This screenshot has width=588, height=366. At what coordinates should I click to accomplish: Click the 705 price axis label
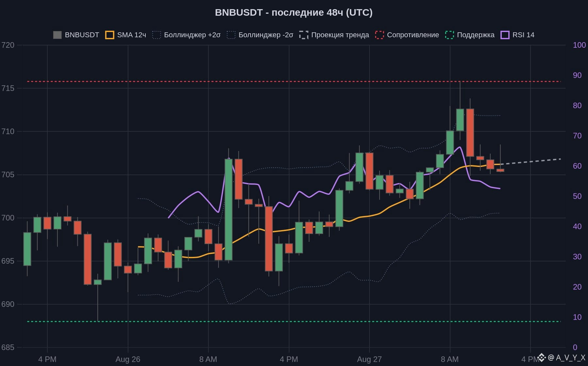click(8, 175)
